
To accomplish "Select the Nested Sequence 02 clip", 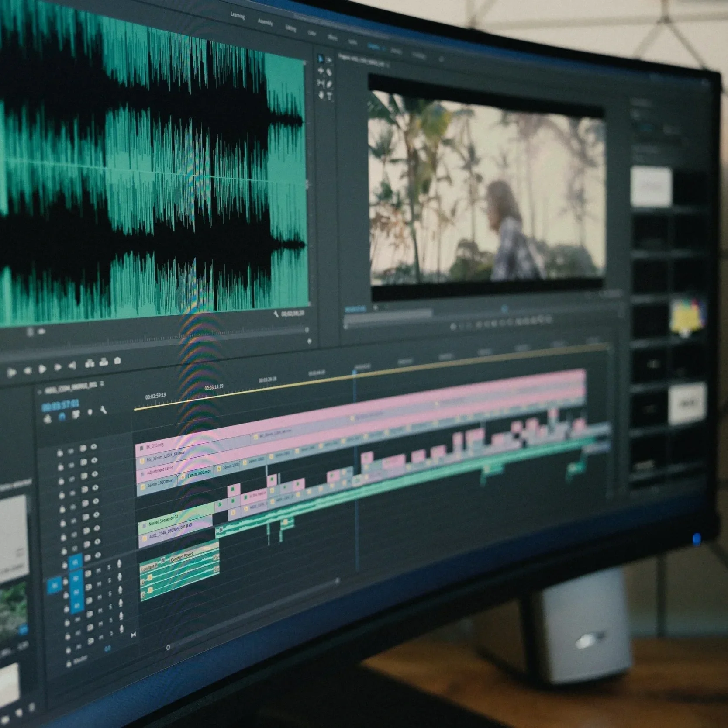I will click(176, 519).
